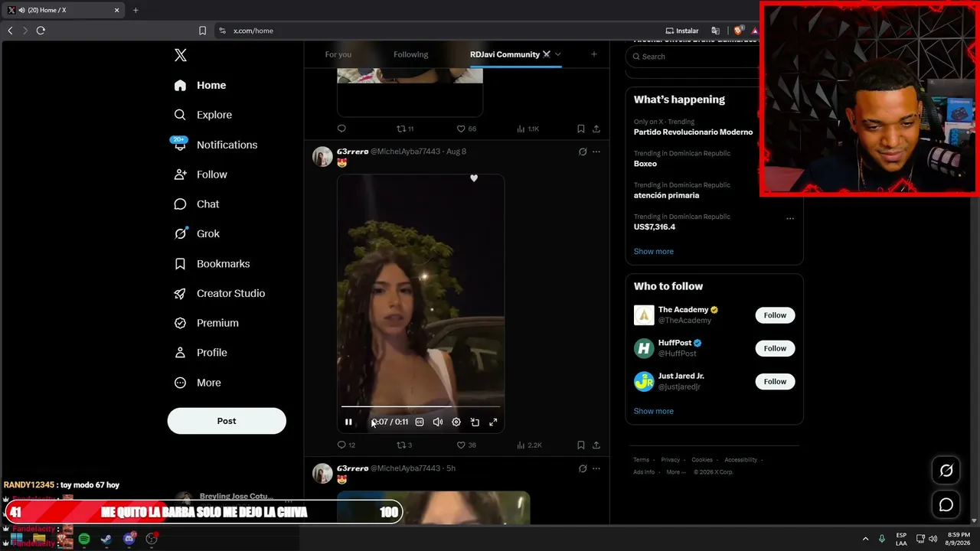Go to Home in the sidebar
Viewport: 980px width, 551px height.
[x=200, y=85]
